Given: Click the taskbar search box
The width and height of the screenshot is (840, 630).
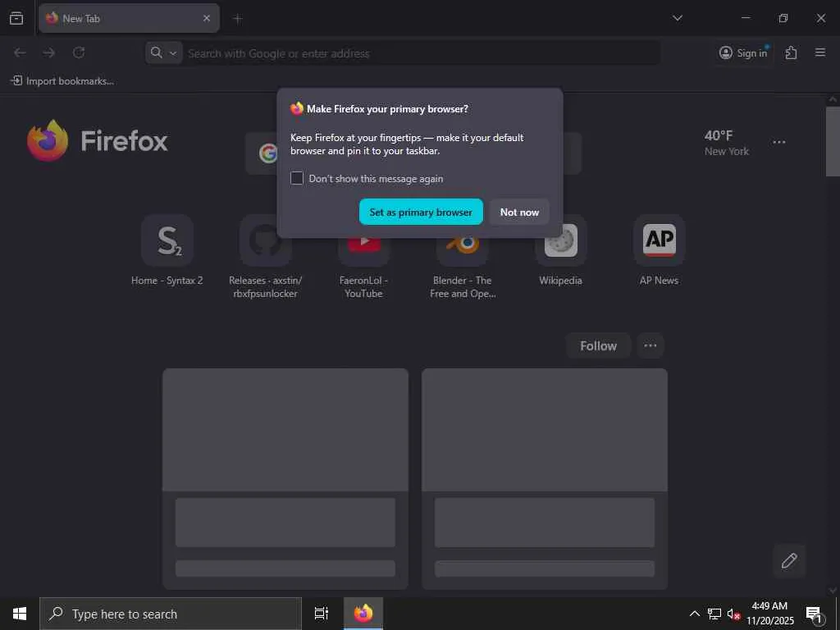Looking at the screenshot, I should (x=171, y=614).
